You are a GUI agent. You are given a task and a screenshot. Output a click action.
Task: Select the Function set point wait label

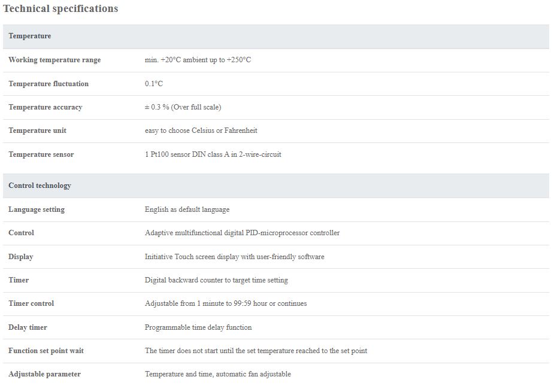click(x=46, y=351)
